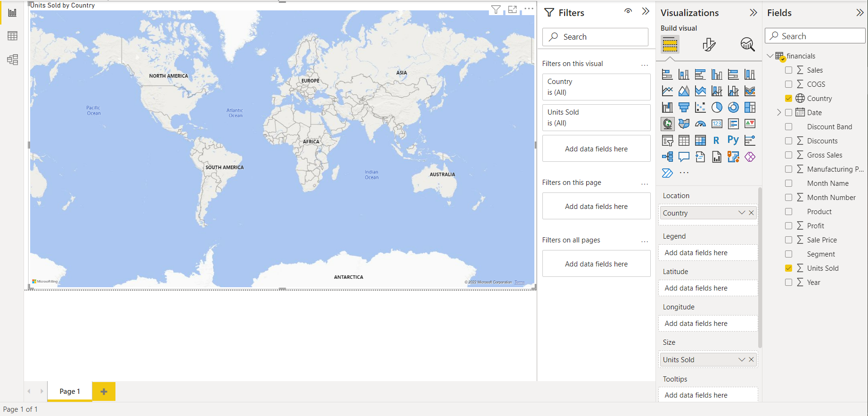Remove Country from Location well
This screenshot has width=868, height=416.
751,213
